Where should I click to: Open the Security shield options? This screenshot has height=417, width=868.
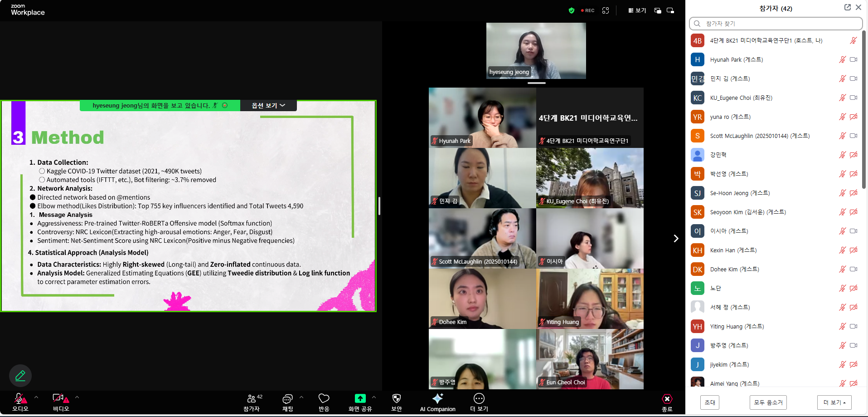pyautogui.click(x=396, y=398)
